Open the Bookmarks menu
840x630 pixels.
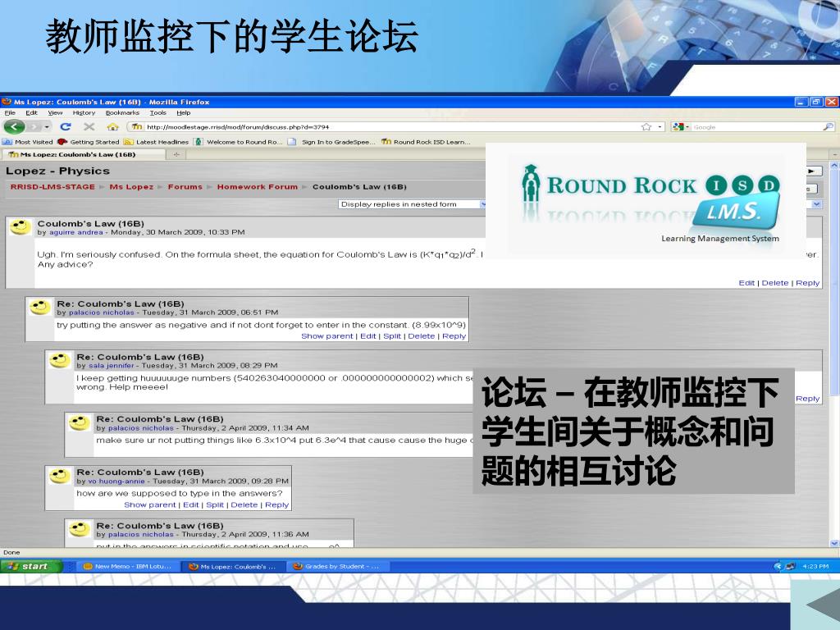[x=122, y=113]
